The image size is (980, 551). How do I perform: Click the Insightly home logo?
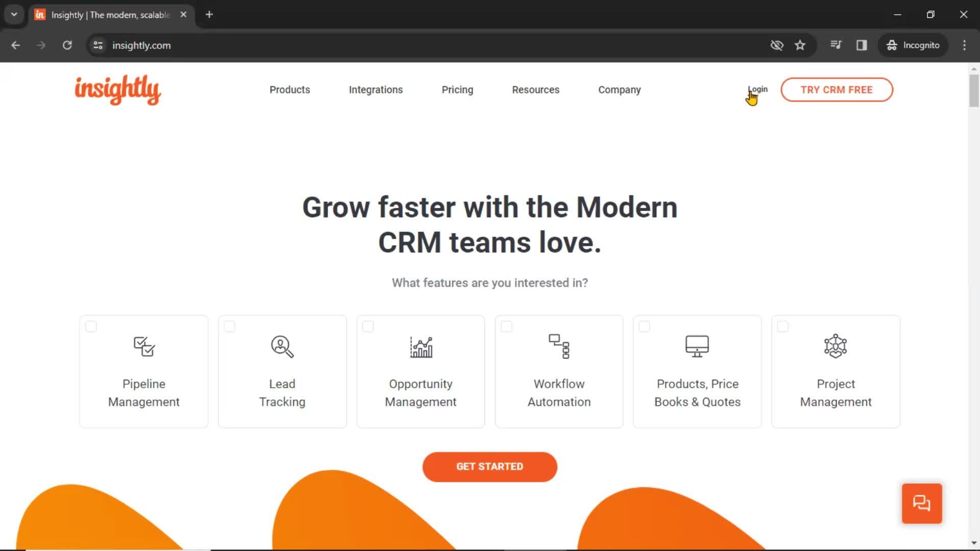pyautogui.click(x=117, y=89)
